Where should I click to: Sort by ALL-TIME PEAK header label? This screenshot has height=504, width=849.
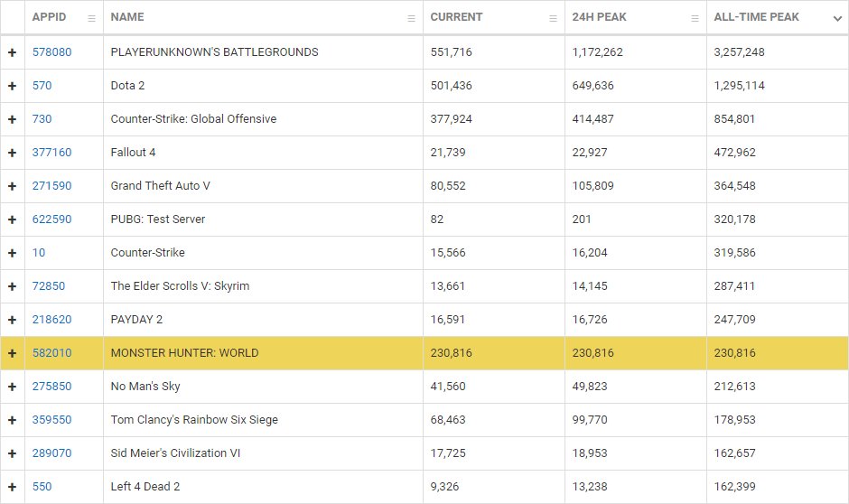point(756,17)
